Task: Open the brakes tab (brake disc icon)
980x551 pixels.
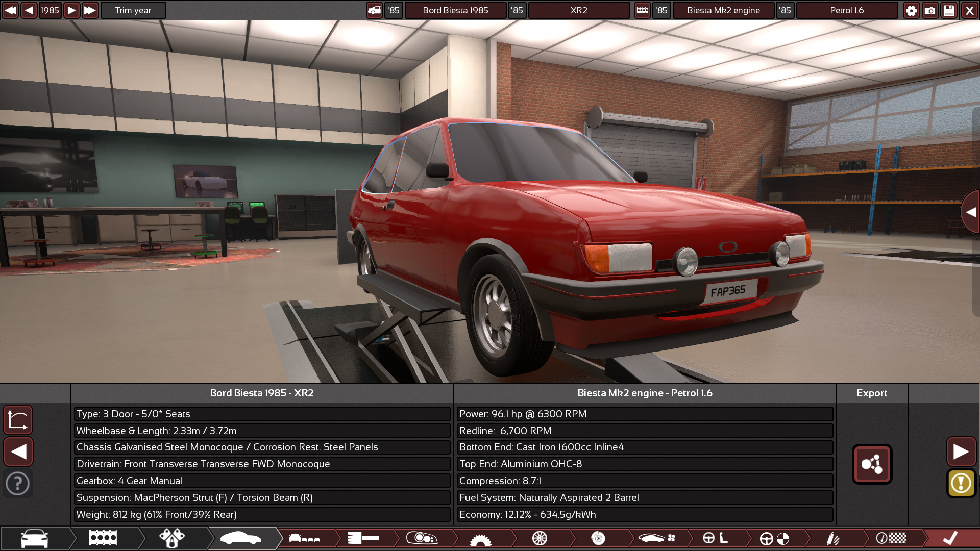Action: [x=598, y=538]
